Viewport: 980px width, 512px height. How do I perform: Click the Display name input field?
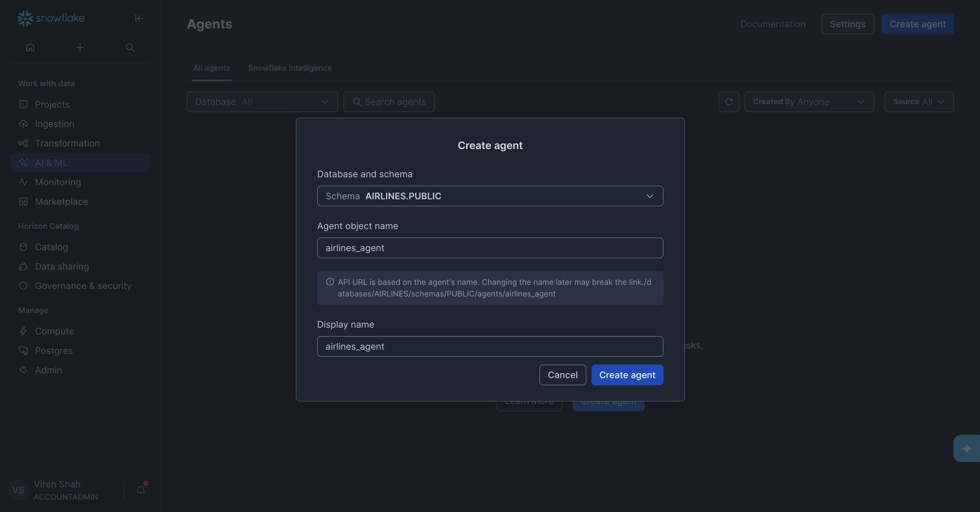(x=490, y=346)
